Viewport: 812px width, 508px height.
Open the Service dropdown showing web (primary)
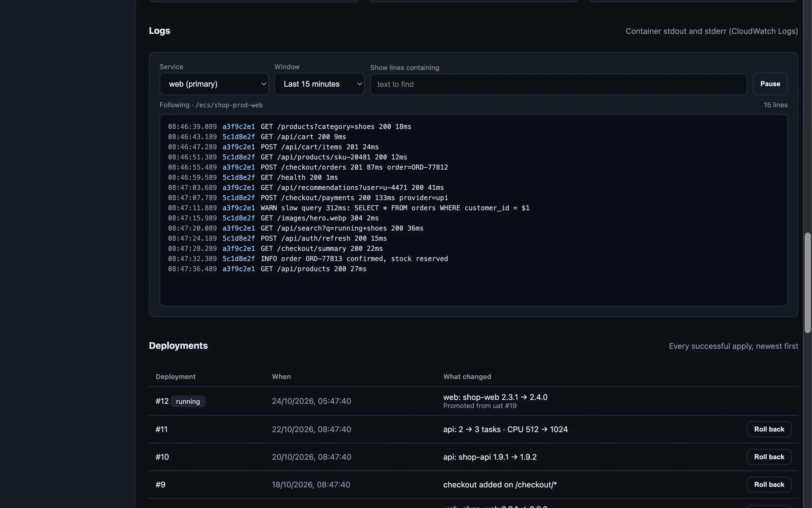214,84
